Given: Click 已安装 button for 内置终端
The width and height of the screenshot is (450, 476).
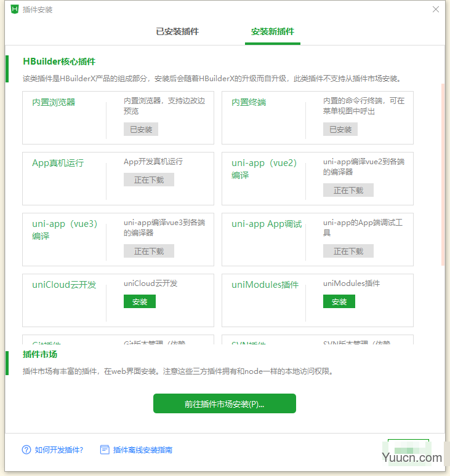Looking at the screenshot, I should (x=340, y=129).
